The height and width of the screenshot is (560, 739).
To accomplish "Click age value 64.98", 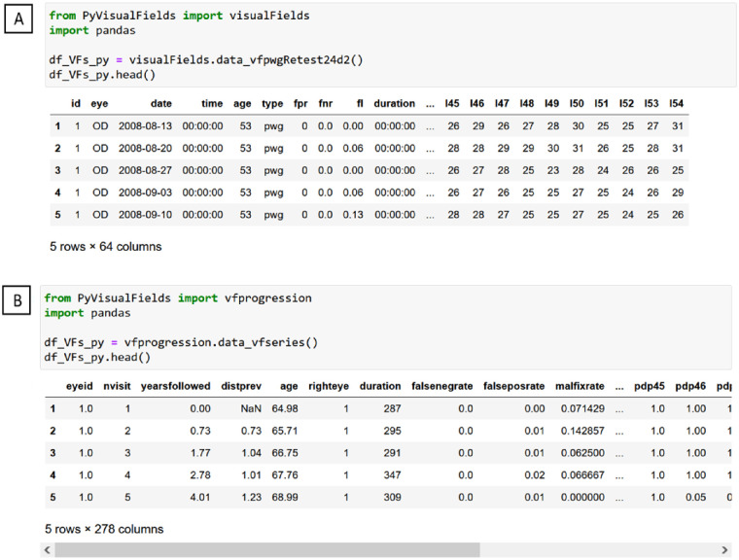I will (285, 408).
